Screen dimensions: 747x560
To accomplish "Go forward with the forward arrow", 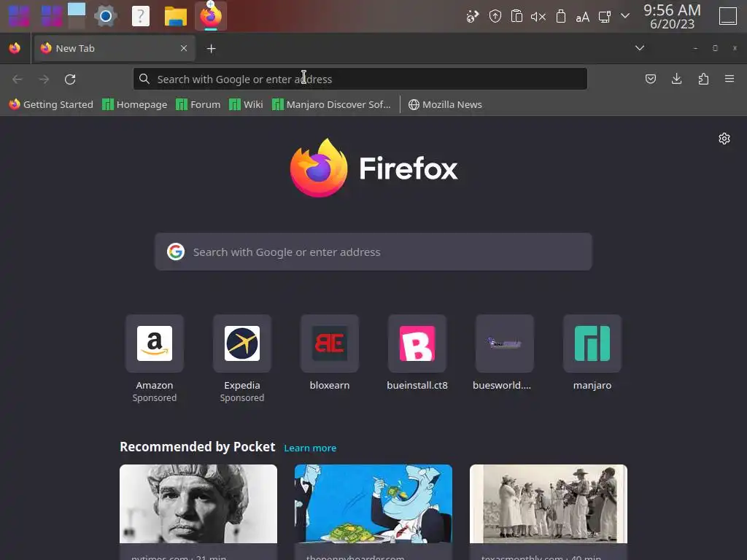I will [x=44, y=79].
